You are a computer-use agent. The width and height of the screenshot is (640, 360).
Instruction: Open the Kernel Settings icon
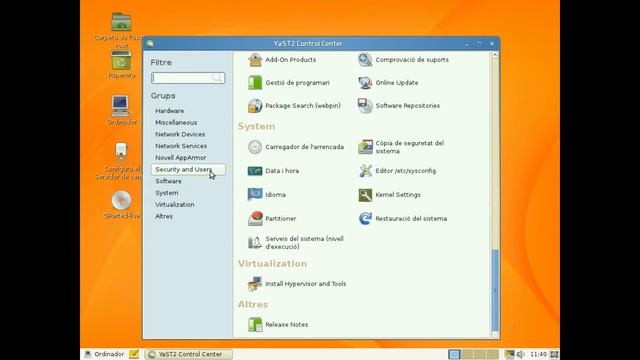365,195
